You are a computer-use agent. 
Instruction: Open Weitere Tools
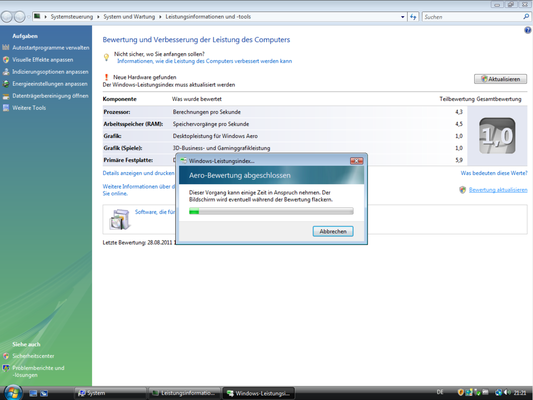(x=29, y=108)
